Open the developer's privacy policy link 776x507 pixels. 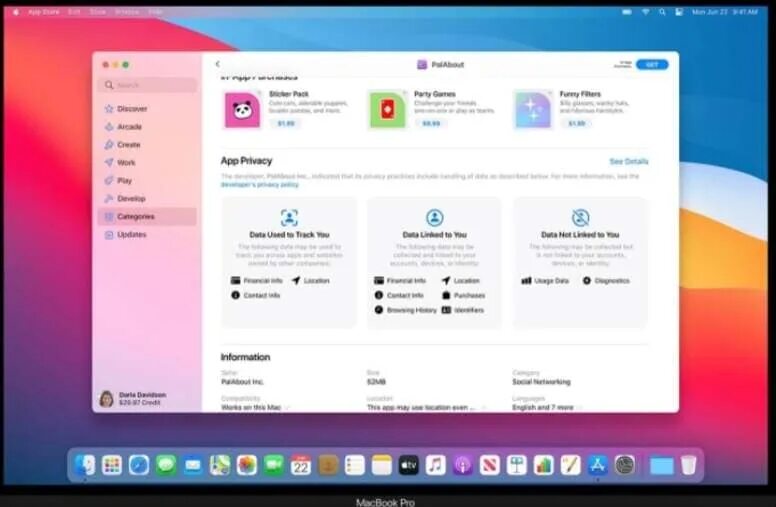pyautogui.click(x=260, y=185)
